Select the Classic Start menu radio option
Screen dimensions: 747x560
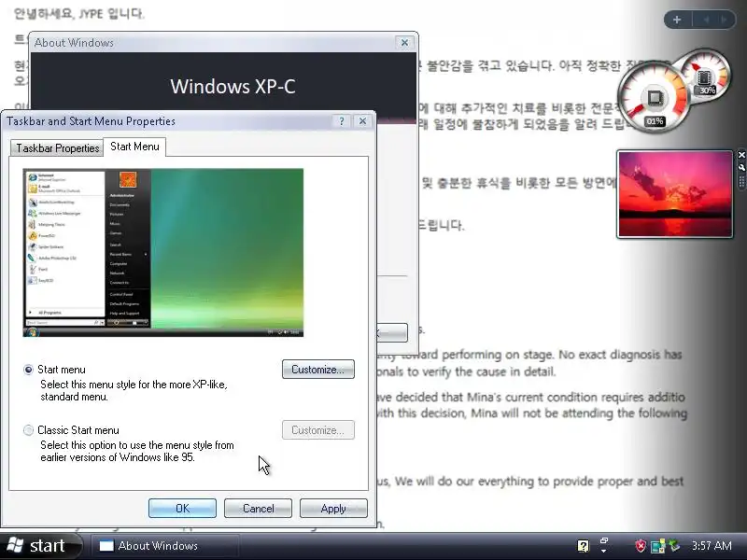(29, 430)
